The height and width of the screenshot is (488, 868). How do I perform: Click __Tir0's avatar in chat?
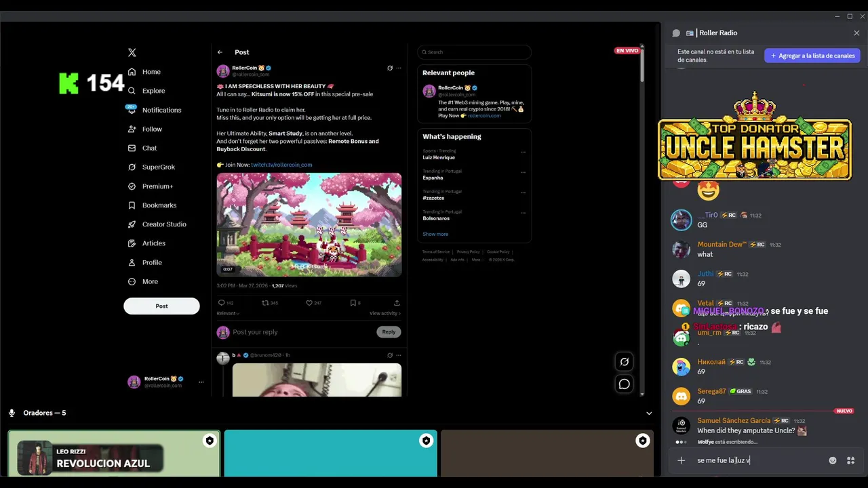681,220
